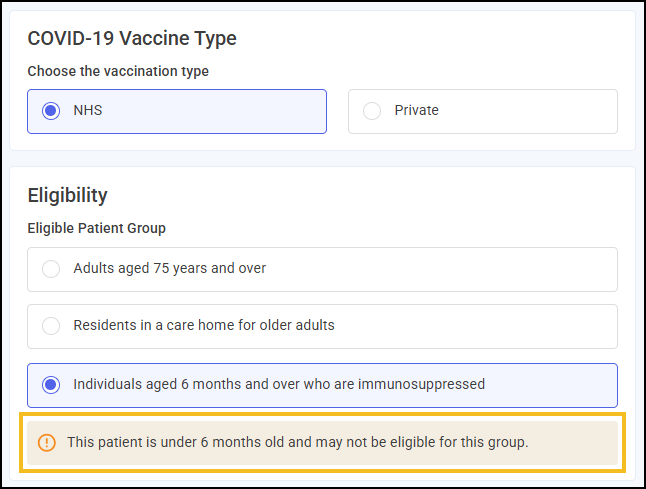Click the 'Choose the vaccination type' label
646x489 pixels.
118,71
